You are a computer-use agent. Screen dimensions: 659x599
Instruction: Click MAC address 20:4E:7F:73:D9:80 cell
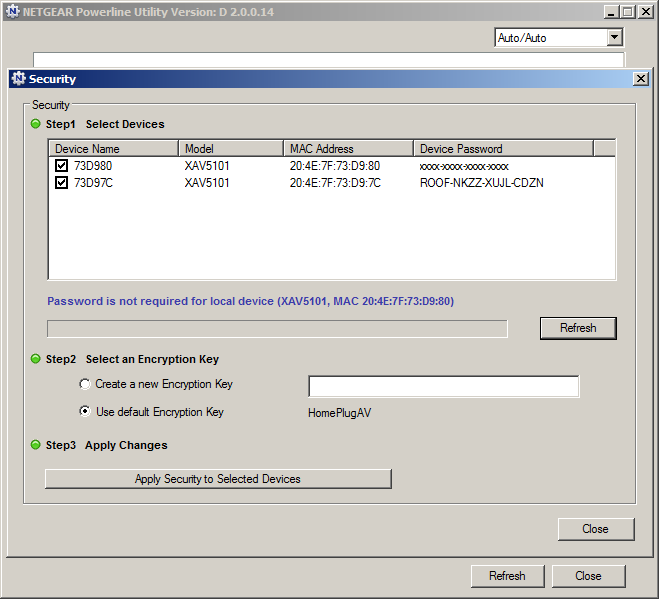(335, 166)
